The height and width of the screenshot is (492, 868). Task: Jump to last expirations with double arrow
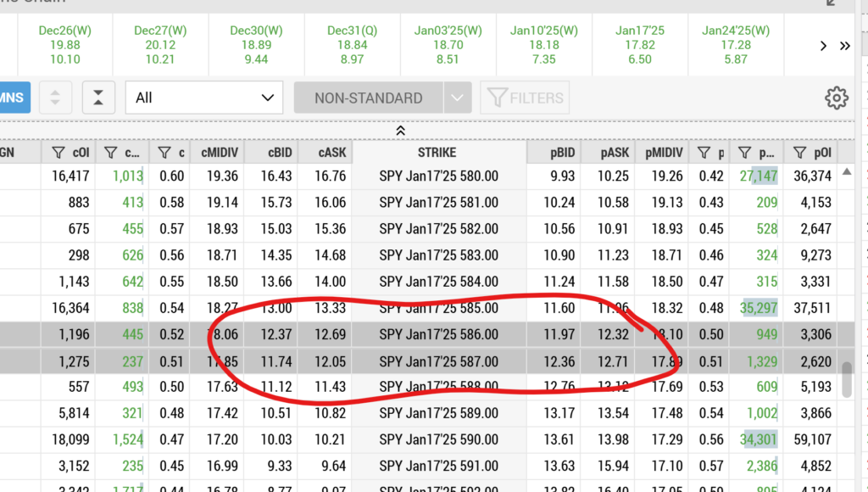[845, 46]
